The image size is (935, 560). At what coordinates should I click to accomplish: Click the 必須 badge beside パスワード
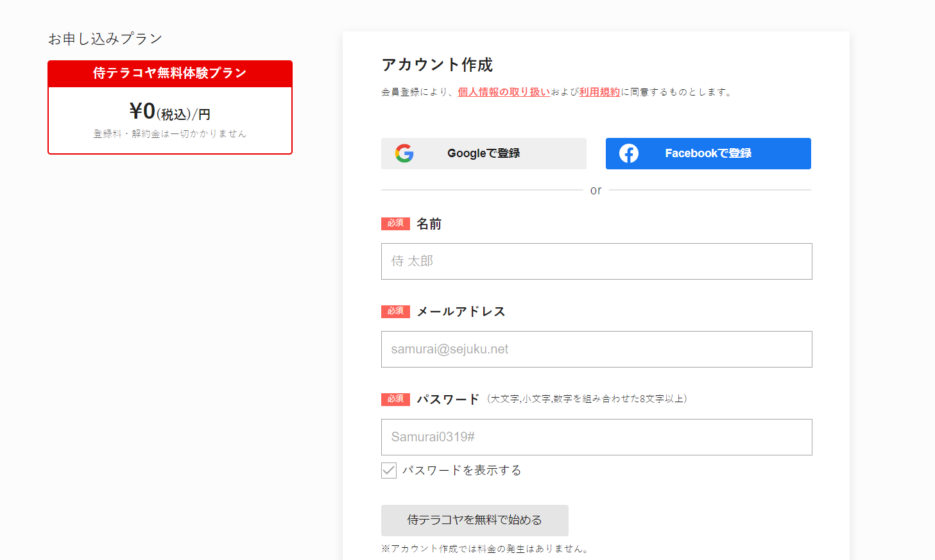pos(395,399)
